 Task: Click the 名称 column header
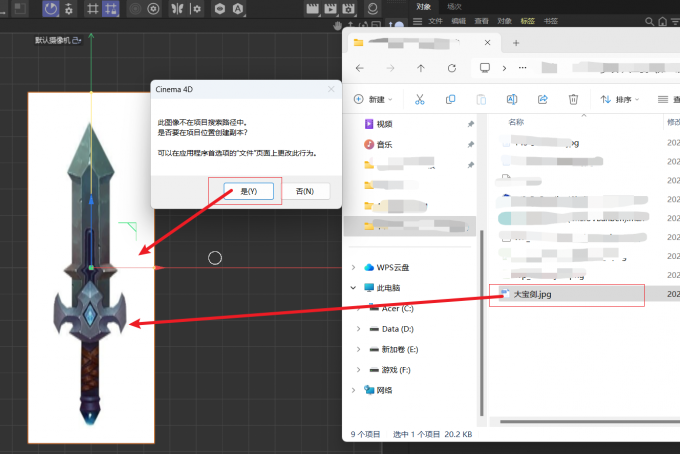(x=516, y=122)
